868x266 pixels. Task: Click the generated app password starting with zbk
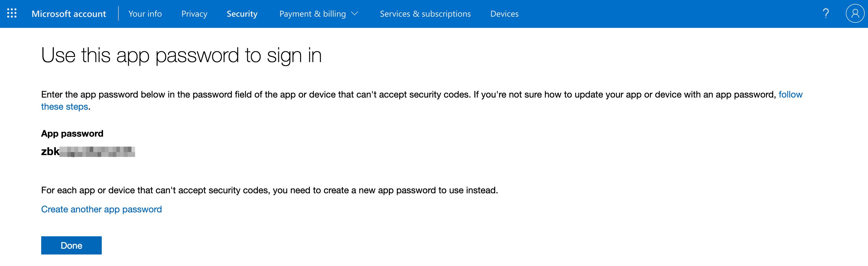pyautogui.click(x=88, y=152)
